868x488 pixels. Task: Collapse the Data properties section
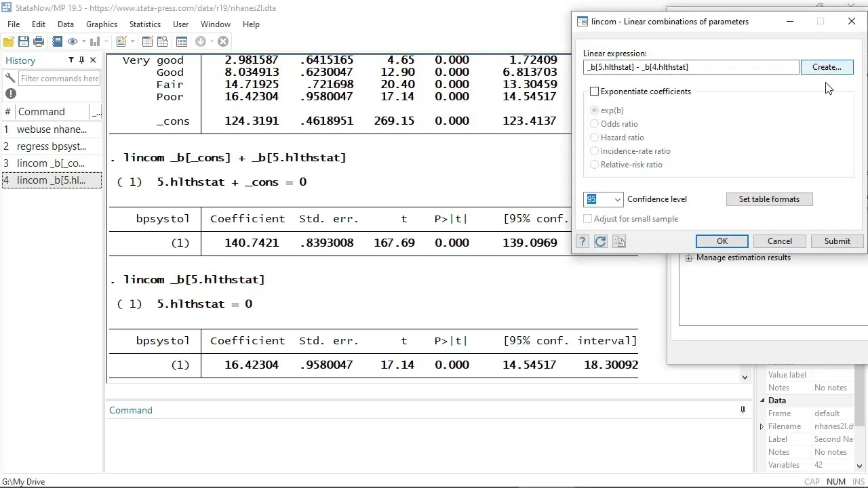tap(762, 401)
